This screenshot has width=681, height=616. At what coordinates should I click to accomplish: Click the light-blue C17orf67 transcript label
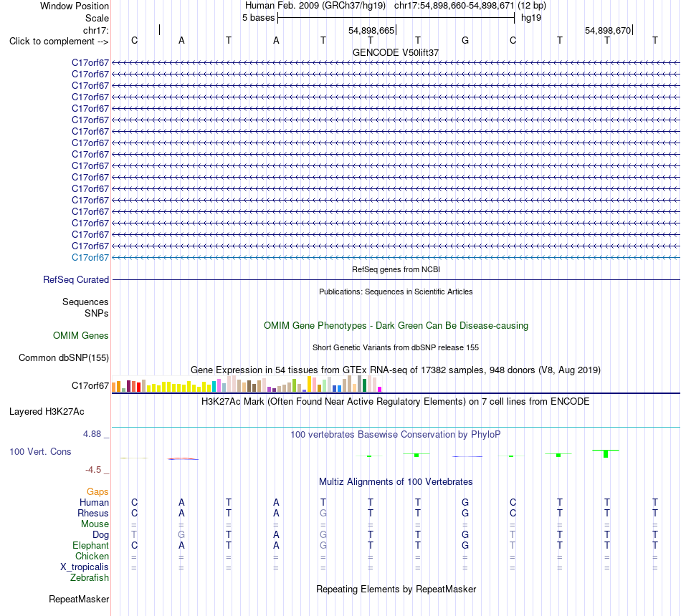90,257
